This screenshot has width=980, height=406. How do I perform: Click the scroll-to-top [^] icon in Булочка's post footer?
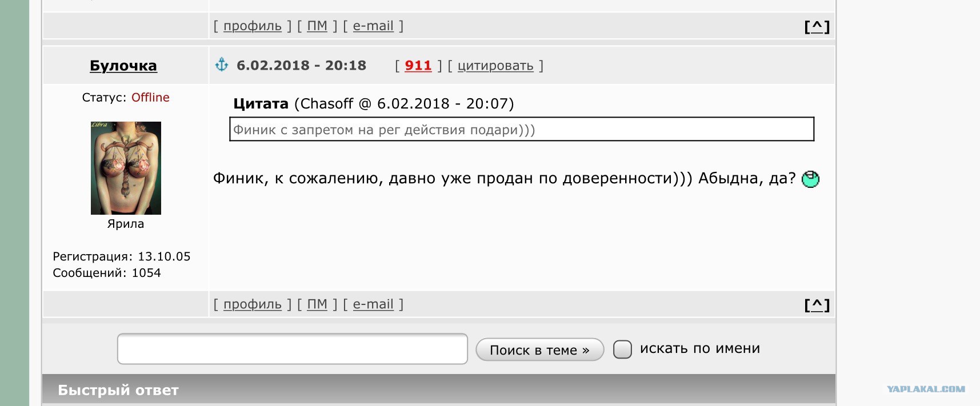pos(817,305)
